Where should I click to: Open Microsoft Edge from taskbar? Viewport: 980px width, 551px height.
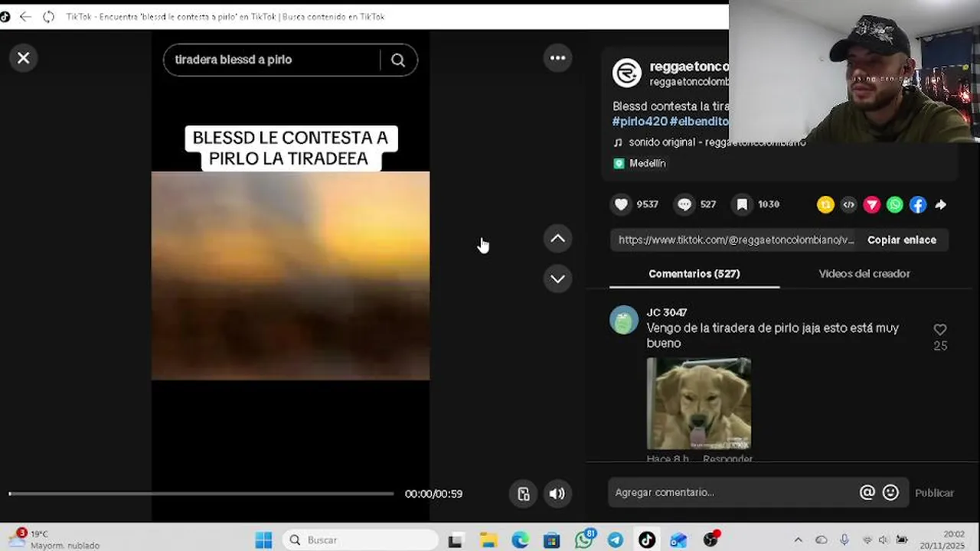click(520, 540)
